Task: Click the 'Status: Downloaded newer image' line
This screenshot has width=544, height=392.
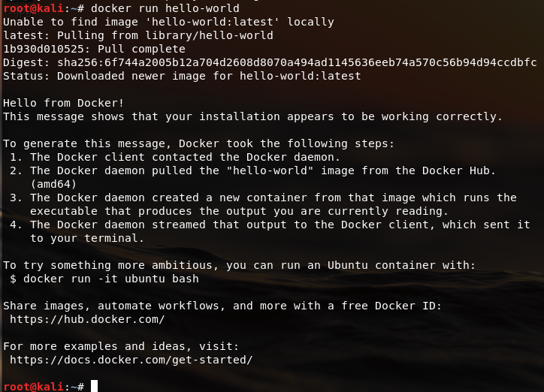Action: coord(182,76)
